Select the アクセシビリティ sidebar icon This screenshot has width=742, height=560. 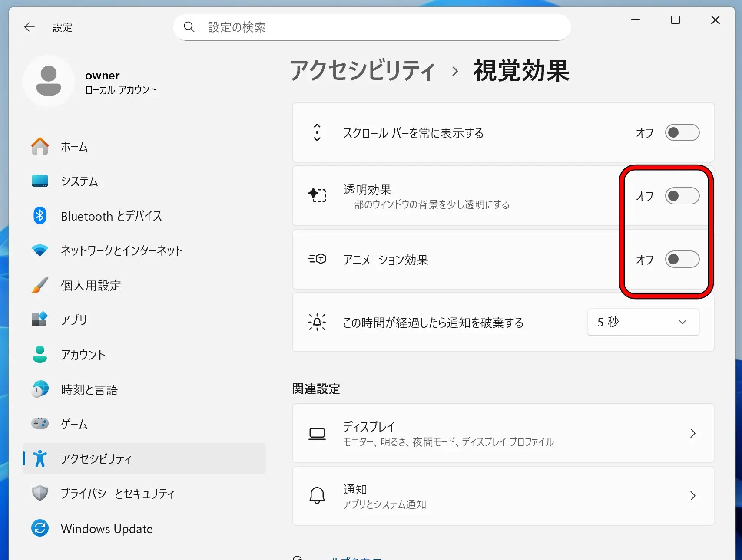(x=40, y=459)
